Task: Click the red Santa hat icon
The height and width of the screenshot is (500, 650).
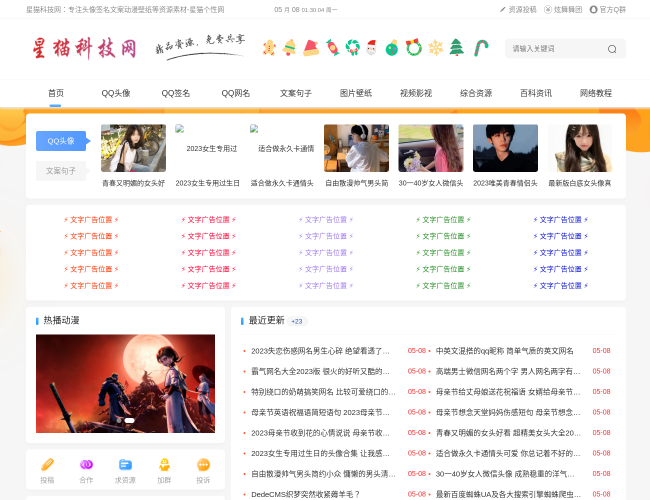Action: 311,48
